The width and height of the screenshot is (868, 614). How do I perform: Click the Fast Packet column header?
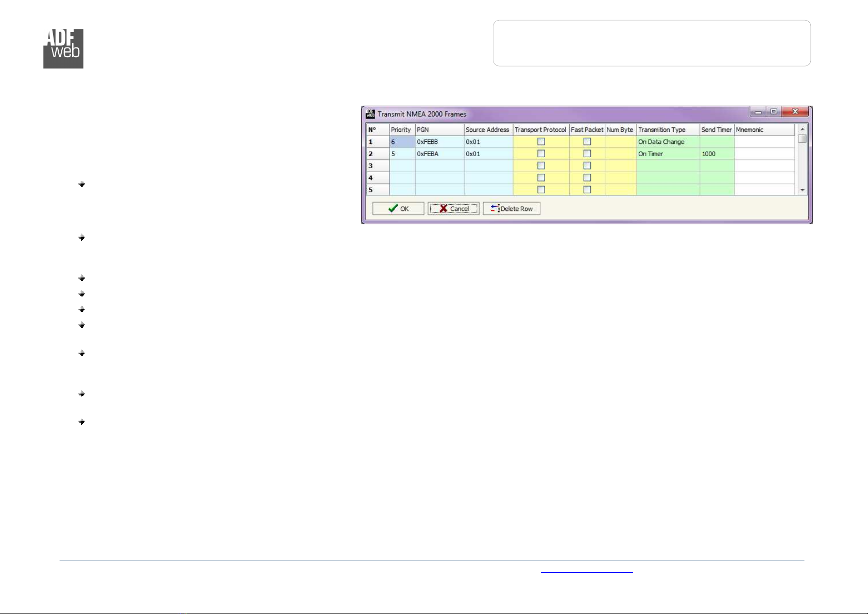[587, 130]
